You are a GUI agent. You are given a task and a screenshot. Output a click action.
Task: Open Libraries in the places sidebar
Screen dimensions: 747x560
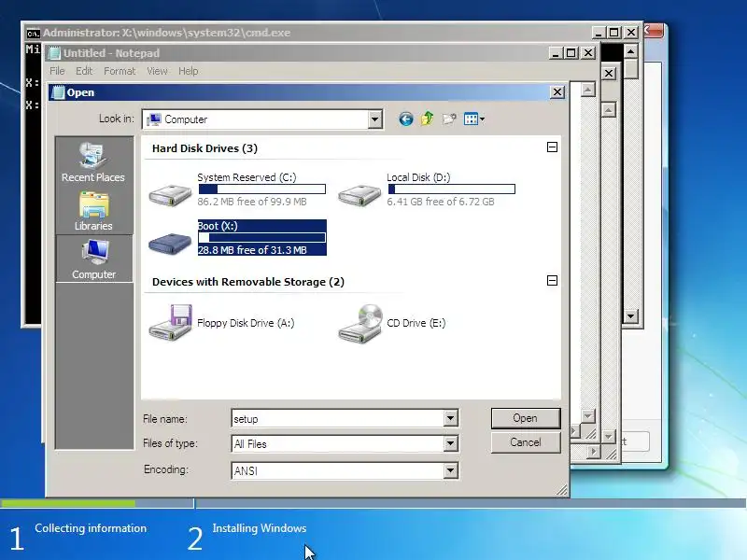pyautogui.click(x=93, y=212)
